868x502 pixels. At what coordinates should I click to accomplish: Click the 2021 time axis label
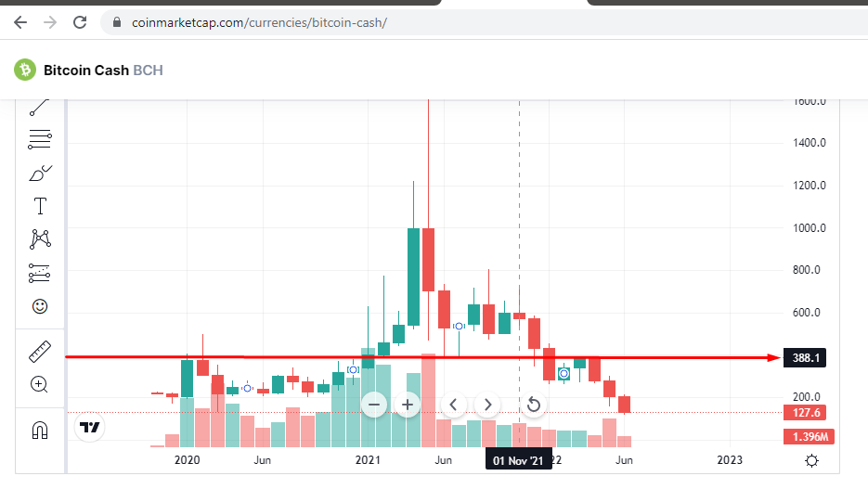368,460
